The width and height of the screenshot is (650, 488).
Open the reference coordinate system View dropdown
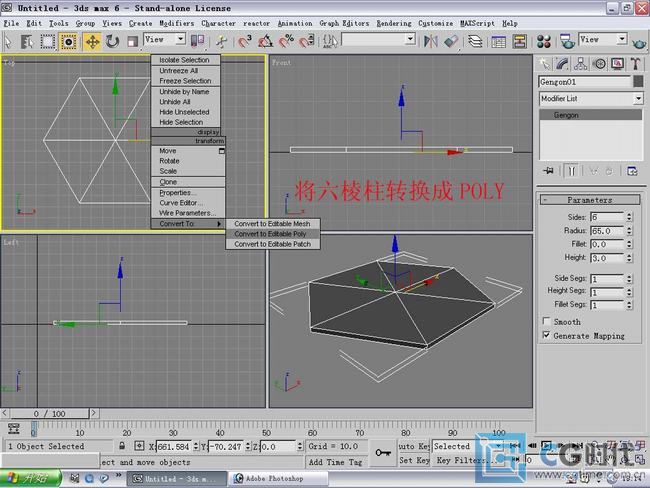point(165,39)
